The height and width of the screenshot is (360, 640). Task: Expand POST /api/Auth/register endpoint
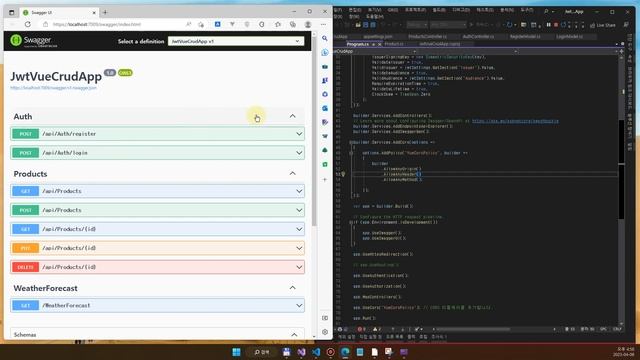coord(158,134)
